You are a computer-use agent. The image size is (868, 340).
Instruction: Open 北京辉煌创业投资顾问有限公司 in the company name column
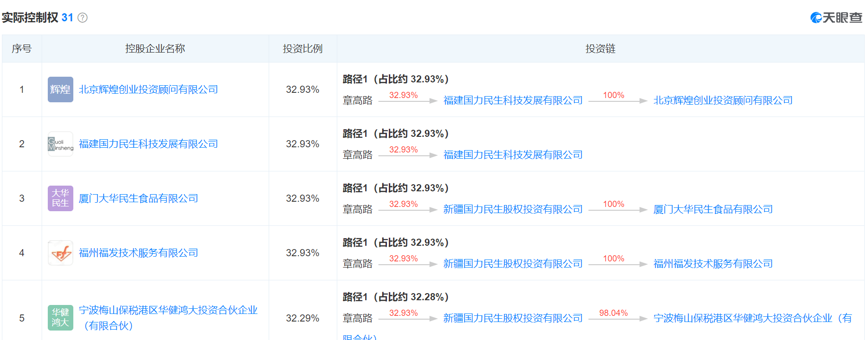pyautogui.click(x=149, y=89)
